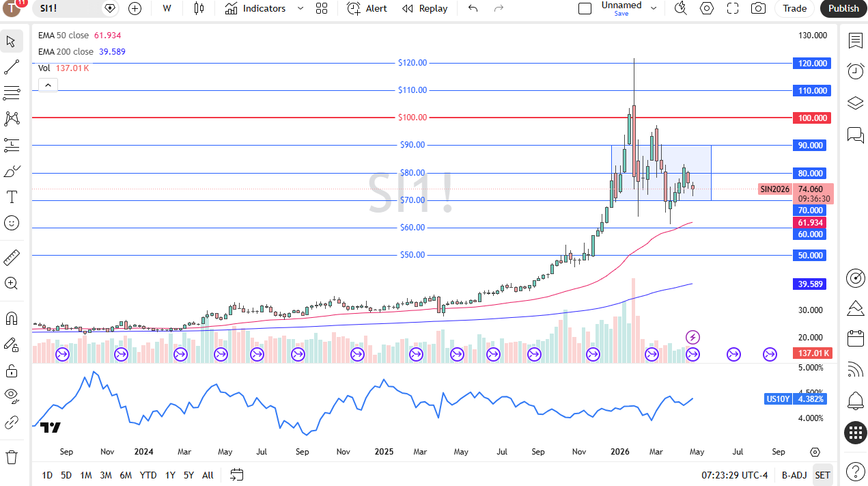Open the watchlist panel icon
Image resolution: width=868 pixels, height=486 pixels.
pyautogui.click(x=855, y=41)
